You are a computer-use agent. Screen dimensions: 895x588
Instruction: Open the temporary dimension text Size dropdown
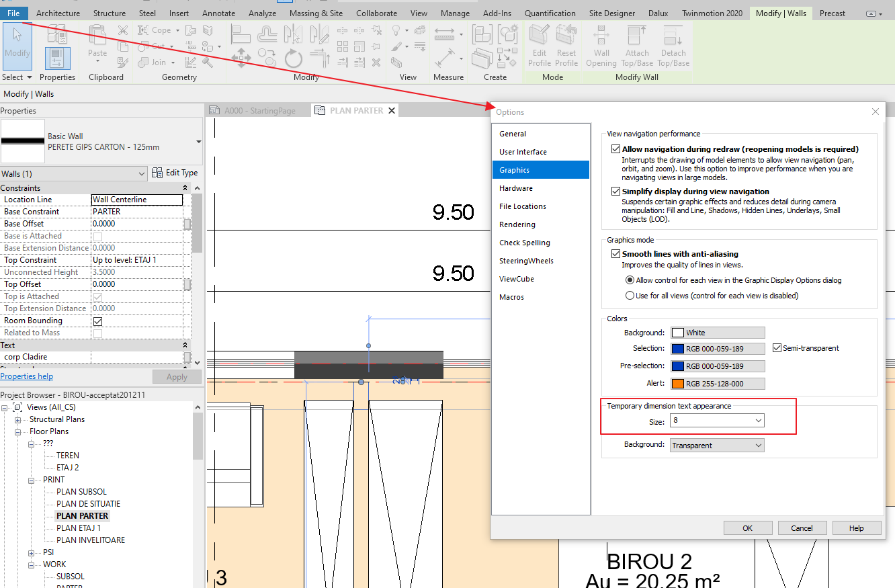(759, 420)
